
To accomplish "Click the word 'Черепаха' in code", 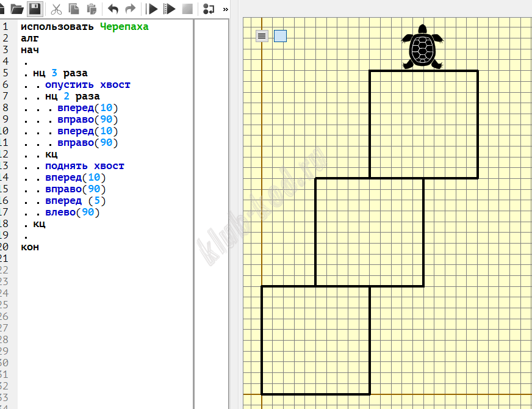I will point(124,26).
